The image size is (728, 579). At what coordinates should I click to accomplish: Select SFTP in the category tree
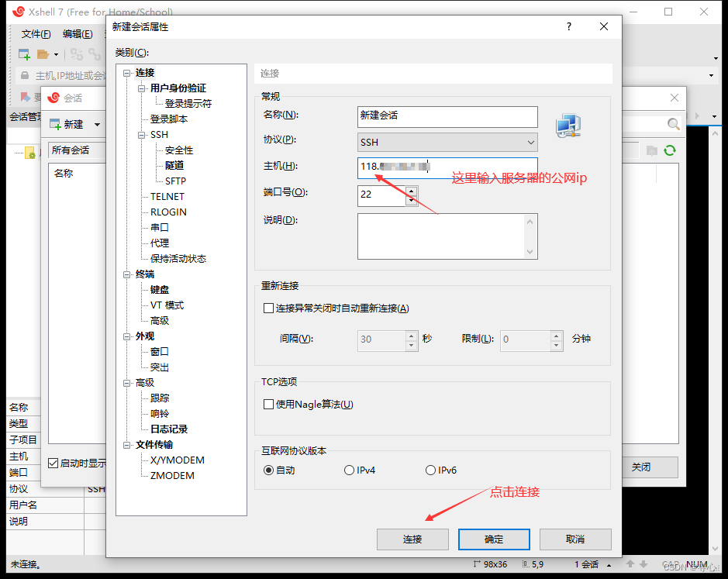tap(175, 181)
